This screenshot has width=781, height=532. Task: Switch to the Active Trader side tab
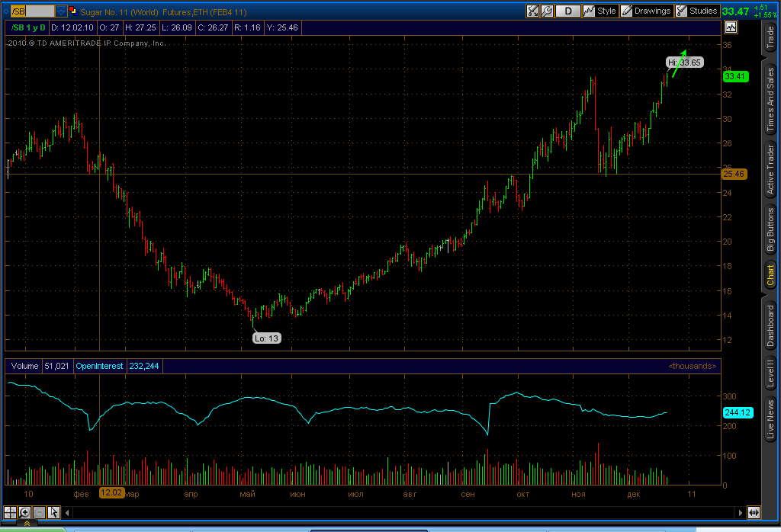tap(770, 169)
